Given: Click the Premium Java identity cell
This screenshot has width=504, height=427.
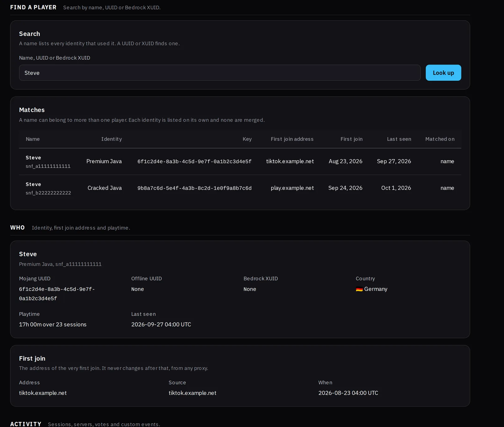Looking at the screenshot, I should coord(104,161).
